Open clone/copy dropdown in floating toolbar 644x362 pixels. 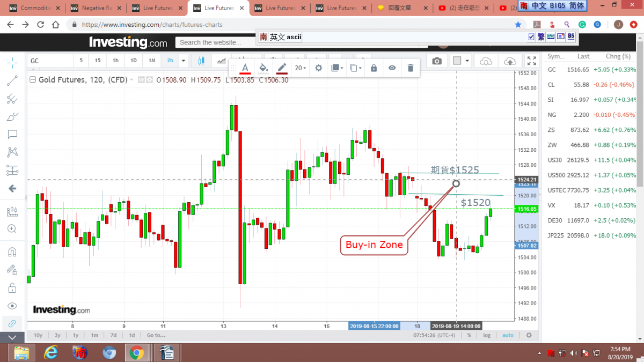tap(356, 68)
